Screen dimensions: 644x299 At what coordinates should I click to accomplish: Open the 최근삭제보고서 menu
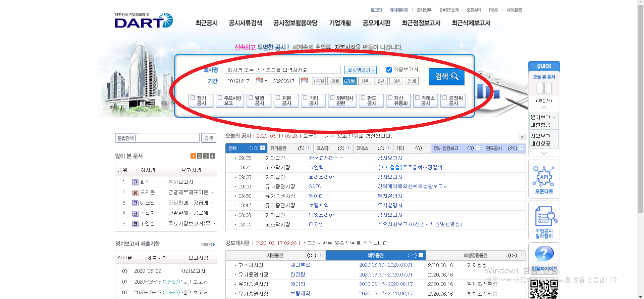(x=471, y=23)
